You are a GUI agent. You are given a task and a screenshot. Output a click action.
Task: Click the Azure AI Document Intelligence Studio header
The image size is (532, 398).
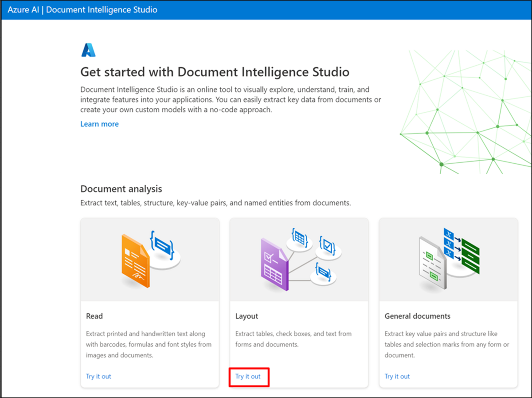point(81,9)
